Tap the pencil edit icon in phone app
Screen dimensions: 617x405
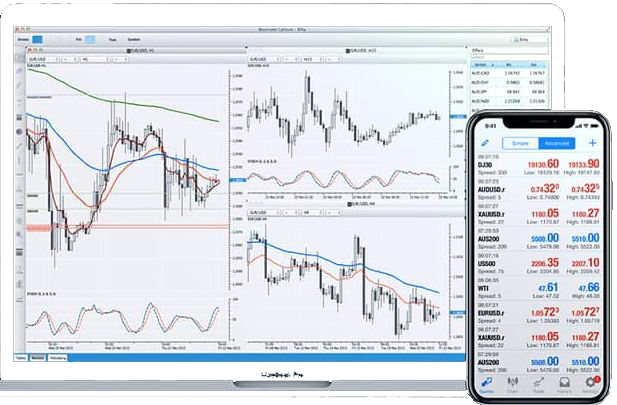pos(485,143)
